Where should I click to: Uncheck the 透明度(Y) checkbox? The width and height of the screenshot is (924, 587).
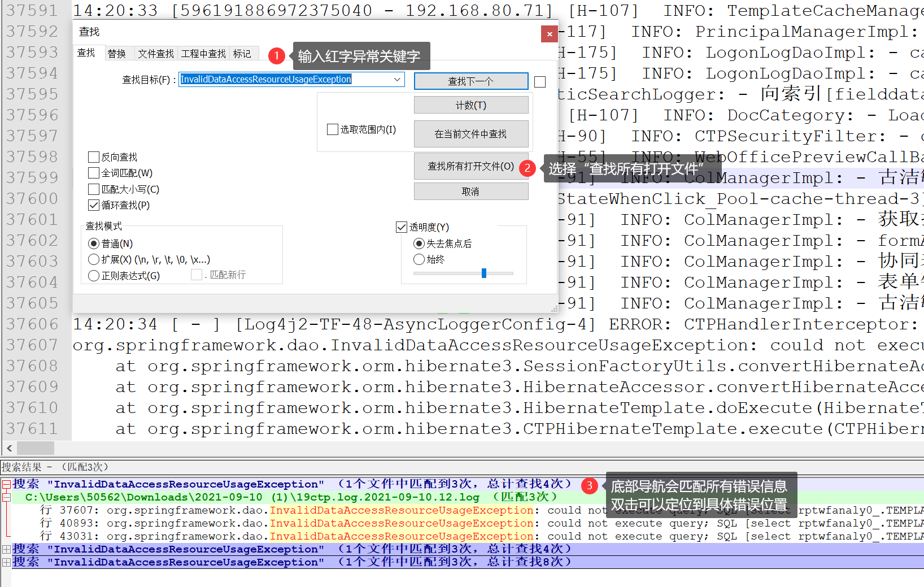click(x=402, y=227)
